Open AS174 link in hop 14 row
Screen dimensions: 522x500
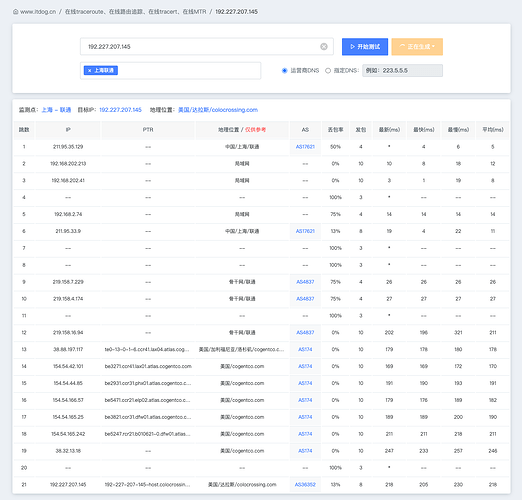tap(305, 366)
